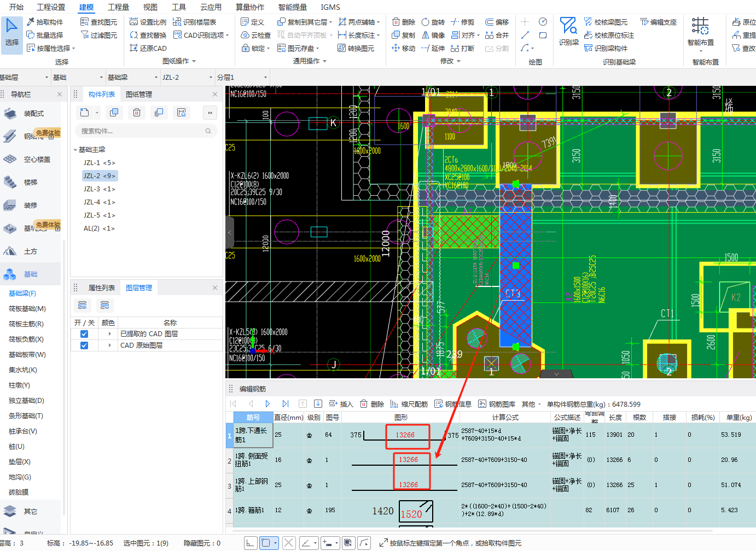Viewport: 756px width, 551px height.
Task: Switch to the 开始 ribbon tab
Action: (16, 7)
